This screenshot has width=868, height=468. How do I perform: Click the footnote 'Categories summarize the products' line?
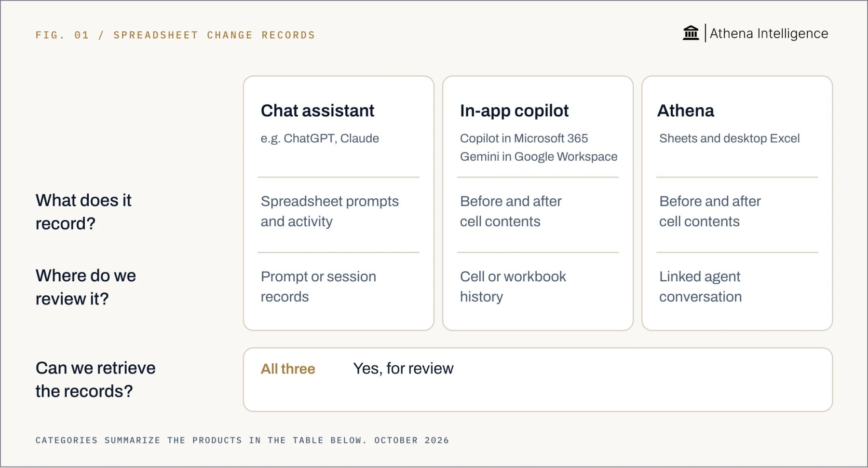click(x=242, y=440)
